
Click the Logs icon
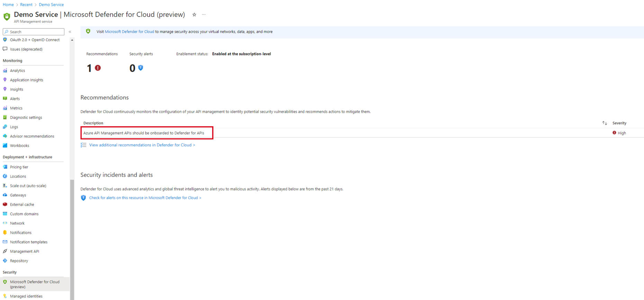5,127
